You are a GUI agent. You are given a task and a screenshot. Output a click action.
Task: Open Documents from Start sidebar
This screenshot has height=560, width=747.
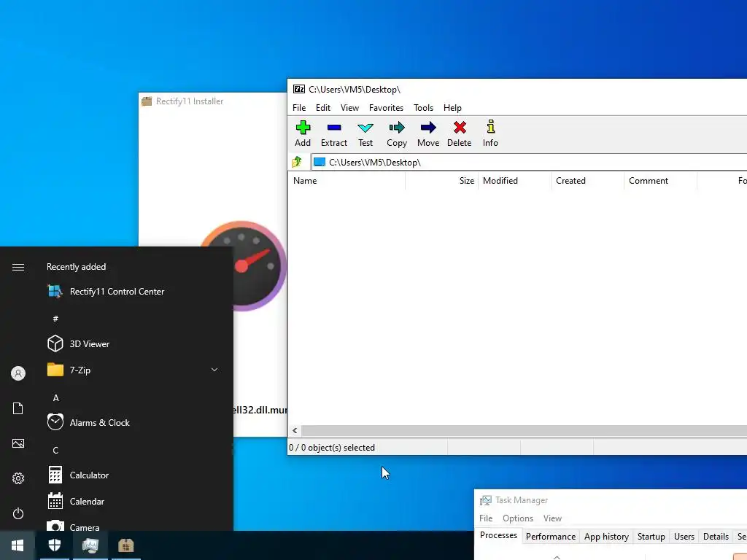pyautogui.click(x=18, y=408)
